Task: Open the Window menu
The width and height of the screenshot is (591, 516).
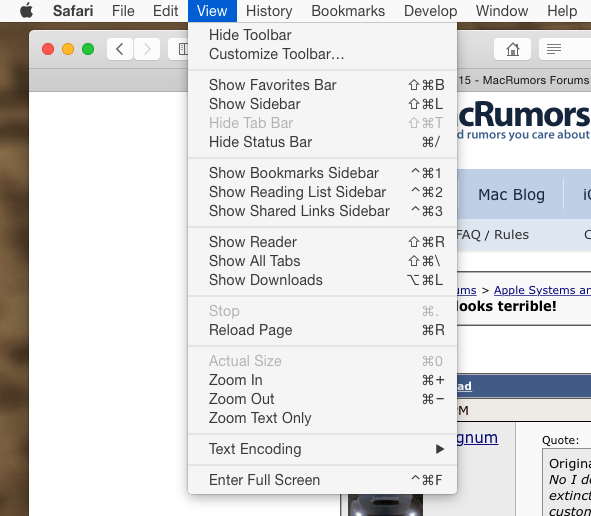Action: pyautogui.click(x=502, y=11)
